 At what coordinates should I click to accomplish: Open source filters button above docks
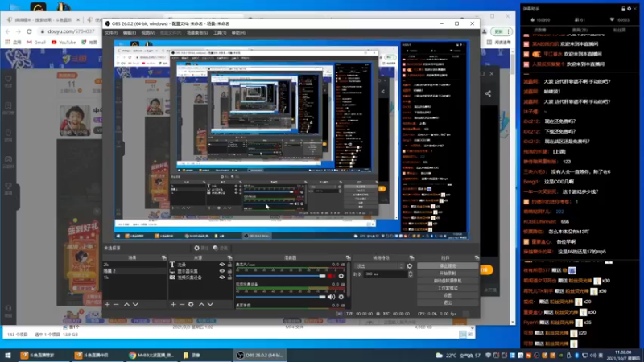[221, 248]
